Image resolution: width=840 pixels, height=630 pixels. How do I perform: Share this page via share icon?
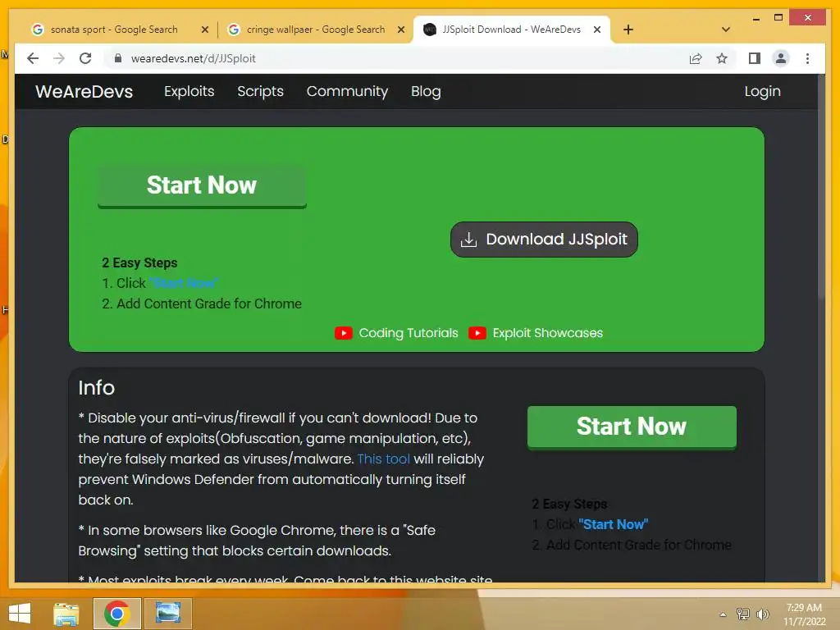(x=696, y=58)
